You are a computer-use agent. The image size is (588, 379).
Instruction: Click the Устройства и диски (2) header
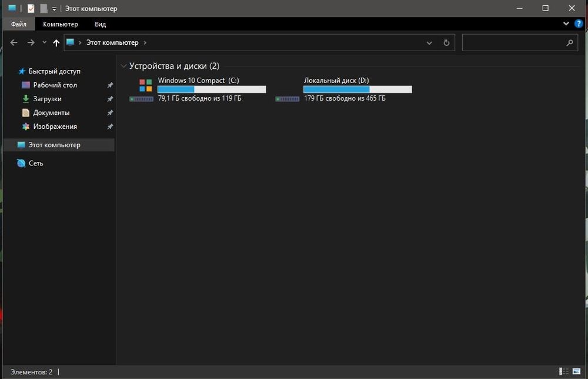click(175, 66)
